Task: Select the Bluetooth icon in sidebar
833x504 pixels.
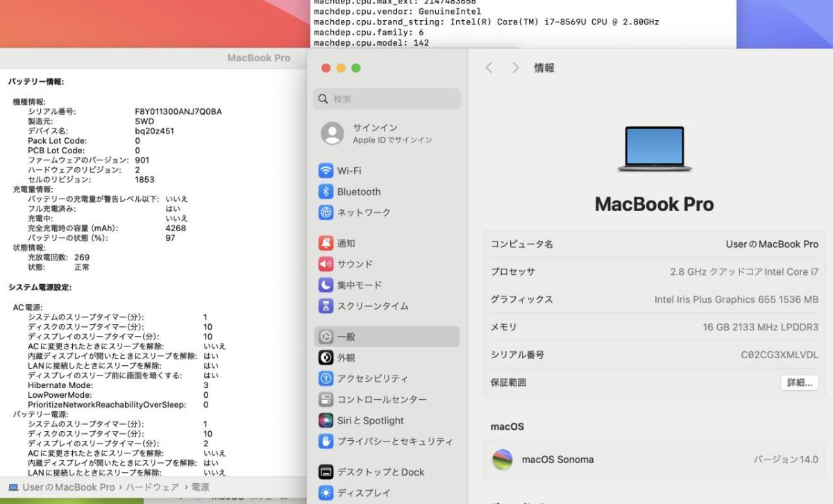Action: tap(326, 192)
